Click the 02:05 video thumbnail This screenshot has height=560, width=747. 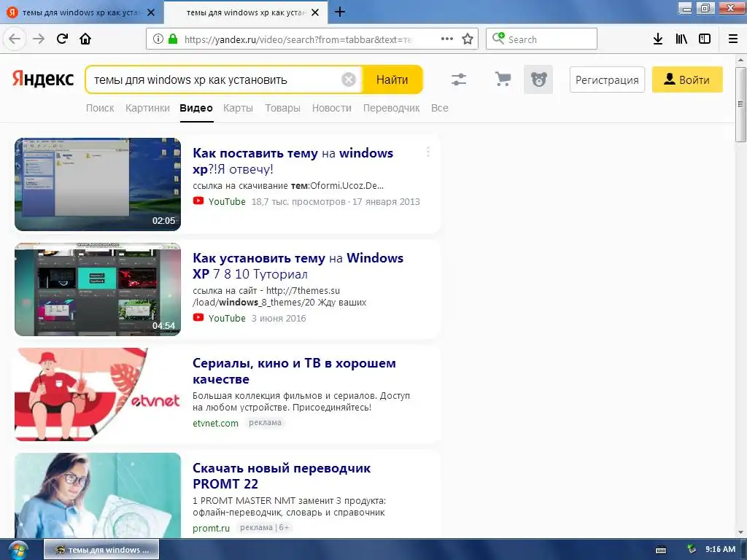(x=98, y=184)
